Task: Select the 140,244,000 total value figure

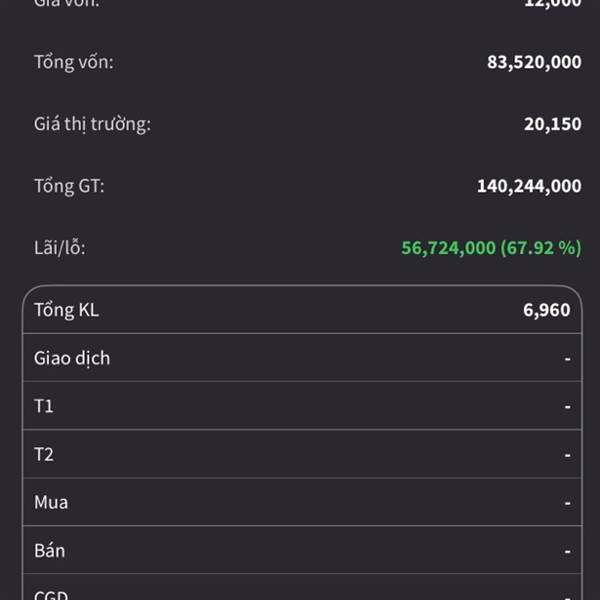Action: pos(529,186)
